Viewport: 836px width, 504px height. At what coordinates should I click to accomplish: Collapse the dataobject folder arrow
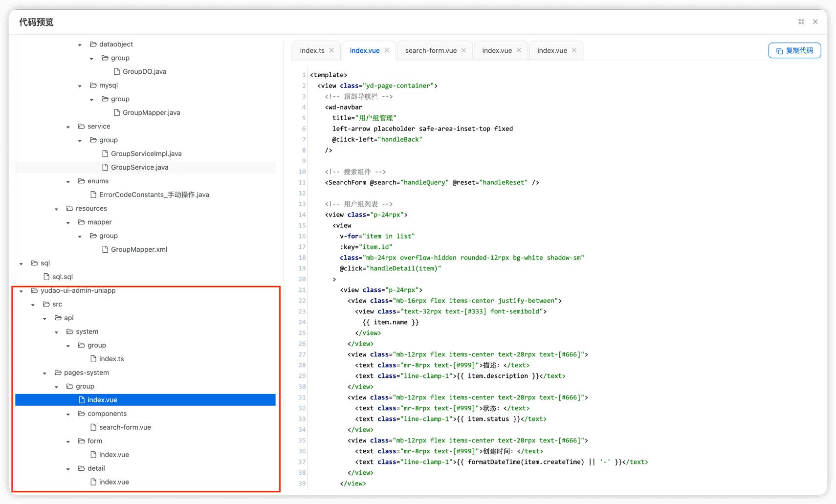(x=80, y=44)
